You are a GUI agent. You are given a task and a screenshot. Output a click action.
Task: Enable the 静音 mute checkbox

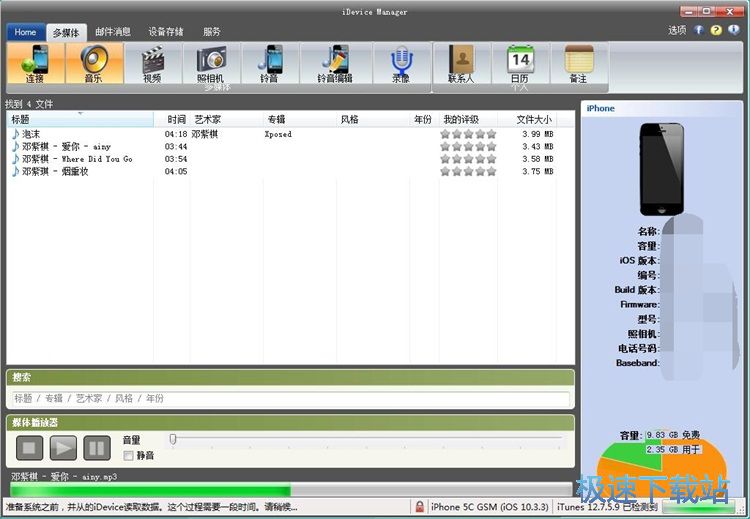128,456
